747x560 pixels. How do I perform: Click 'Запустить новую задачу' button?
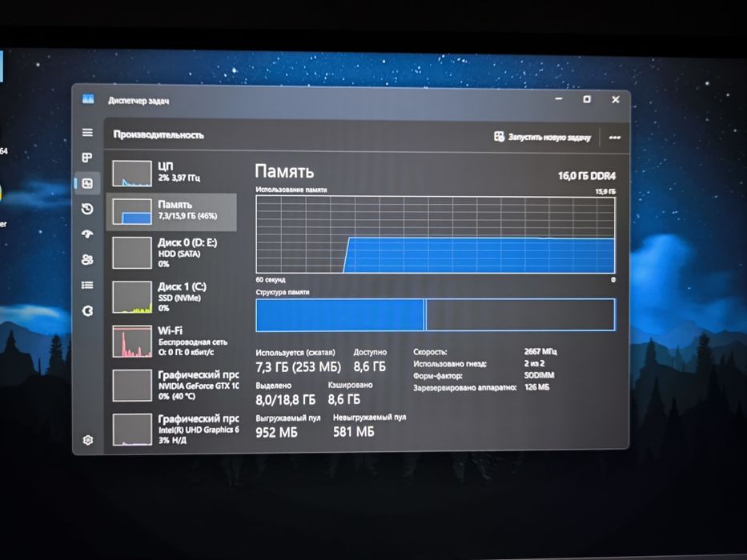(542, 137)
